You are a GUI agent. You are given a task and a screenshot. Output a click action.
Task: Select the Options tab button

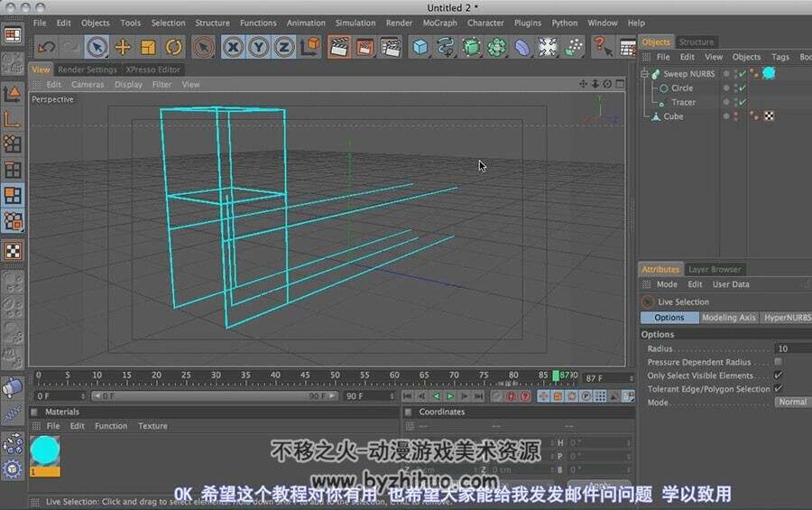[x=669, y=318]
